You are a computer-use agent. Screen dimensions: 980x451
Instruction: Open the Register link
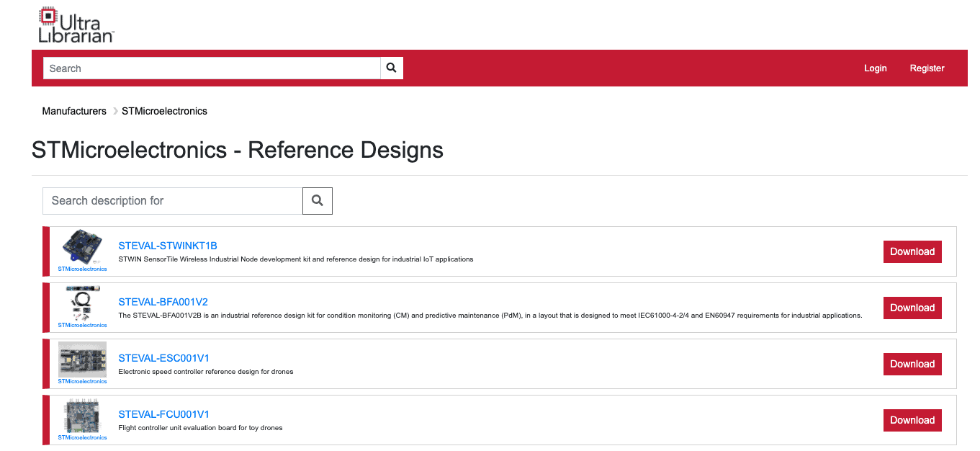pyautogui.click(x=927, y=68)
